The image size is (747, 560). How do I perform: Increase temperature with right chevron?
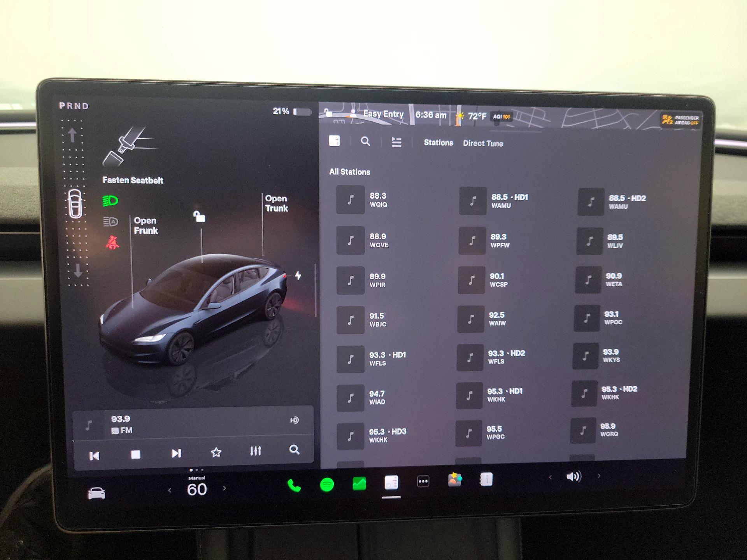224,488
